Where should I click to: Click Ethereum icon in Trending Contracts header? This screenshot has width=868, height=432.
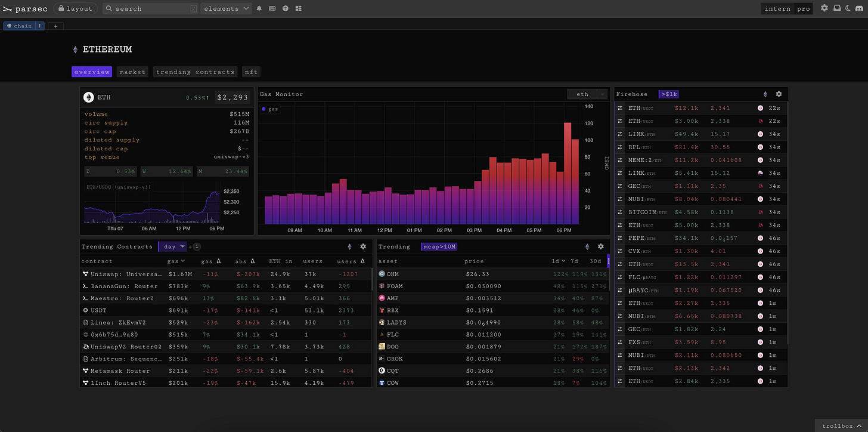click(x=350, y=246)
